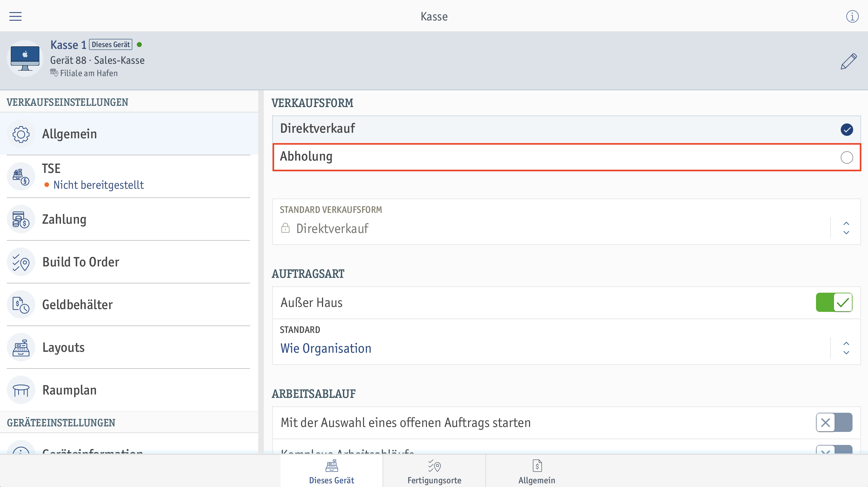Click the Filiale am Hafen label
The image size is (868, 487).
(x=89, y=73)
